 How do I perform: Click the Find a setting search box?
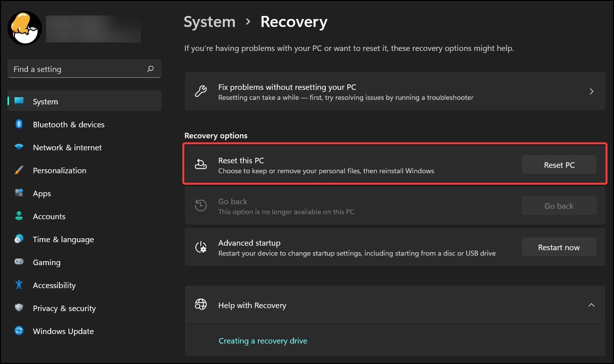[84, 69]
